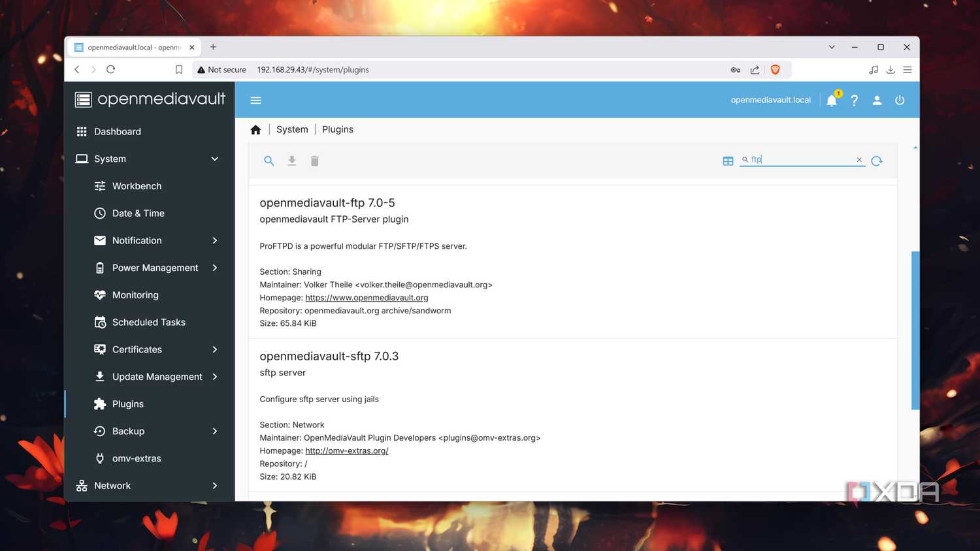
Task: Expand the Certificates submenu arrow
Action: tap(214, 349)
